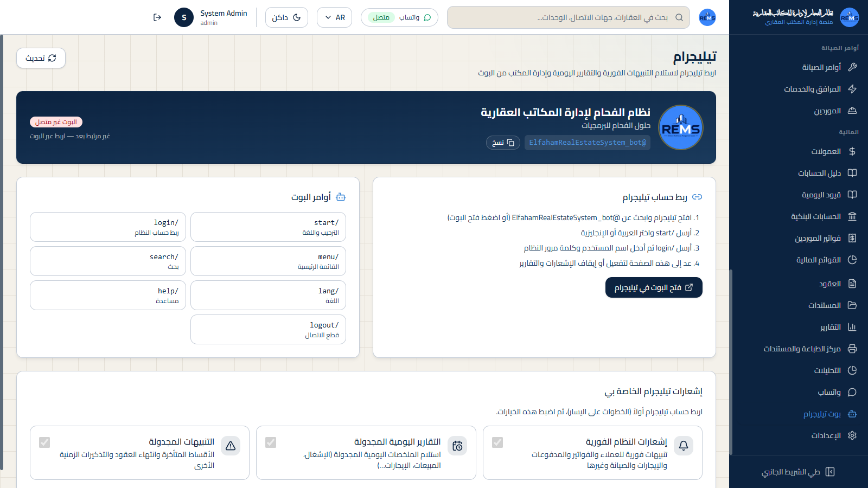Click the printer icon beside مركز الطباعة والمستندات

coord(852,349)
